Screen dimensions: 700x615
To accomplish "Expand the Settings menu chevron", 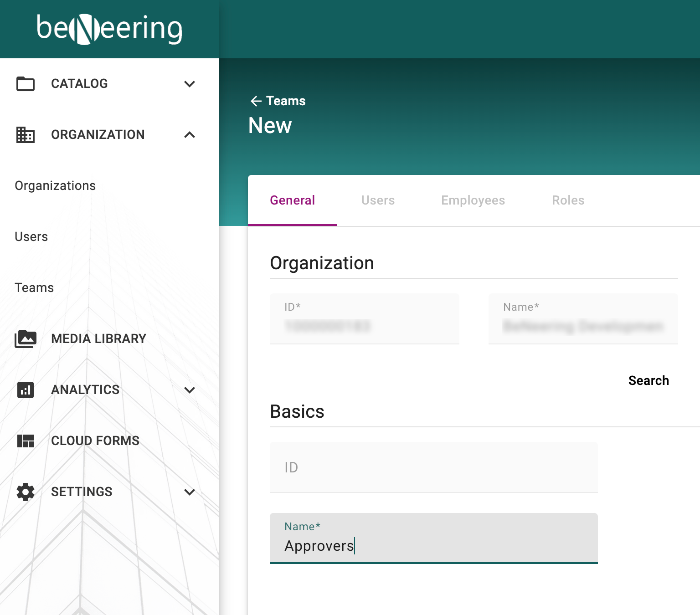I will [190, 492].
